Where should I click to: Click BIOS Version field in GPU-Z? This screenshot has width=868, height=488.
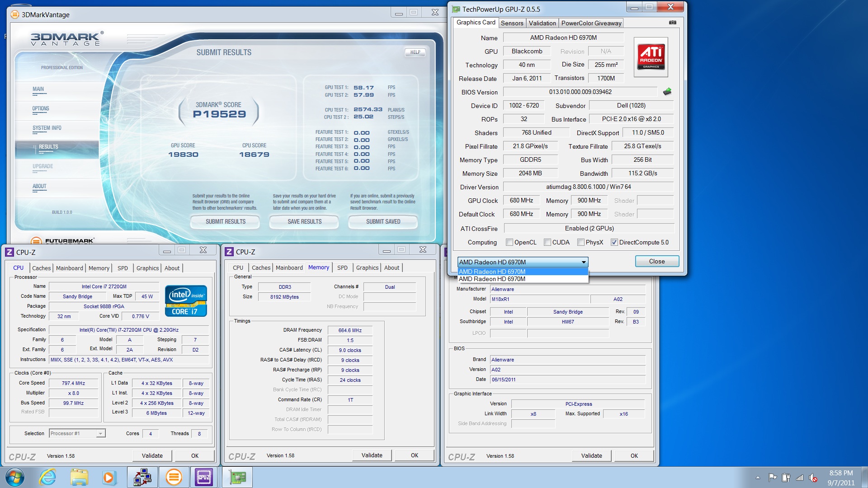coord(580,92)
